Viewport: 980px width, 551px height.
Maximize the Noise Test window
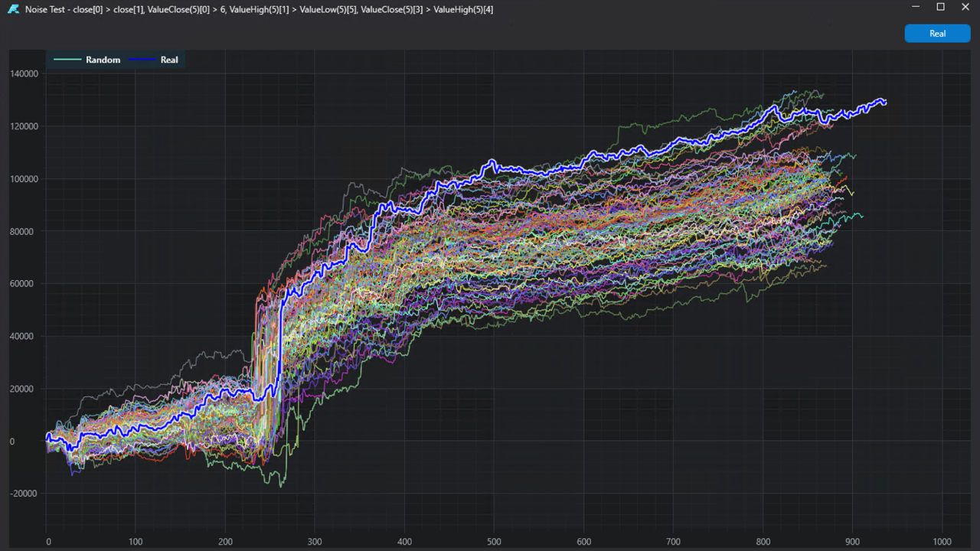(x=941, y=7)
